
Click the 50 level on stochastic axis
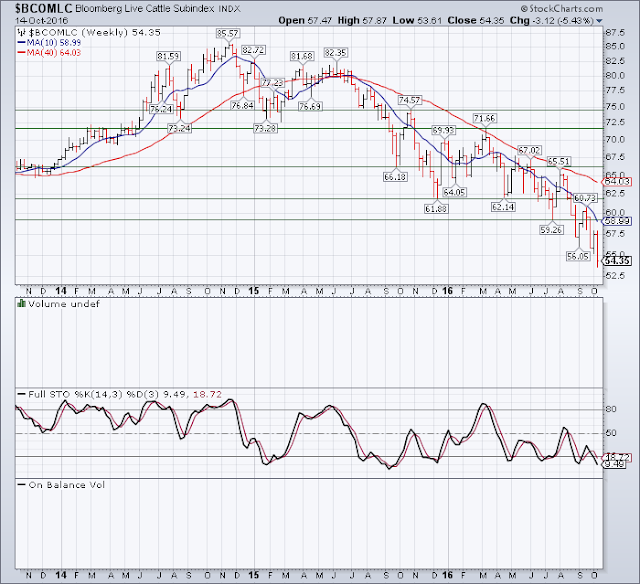click(611, 433)
